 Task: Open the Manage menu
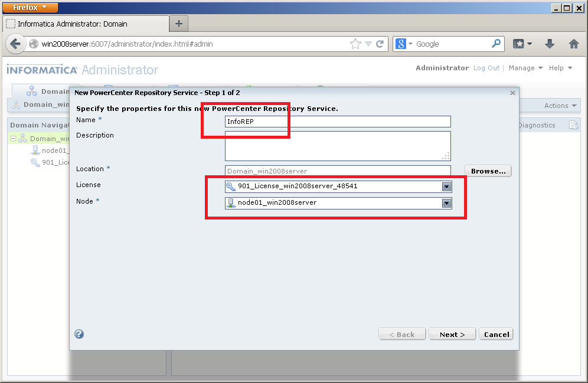tap(522, 68)
